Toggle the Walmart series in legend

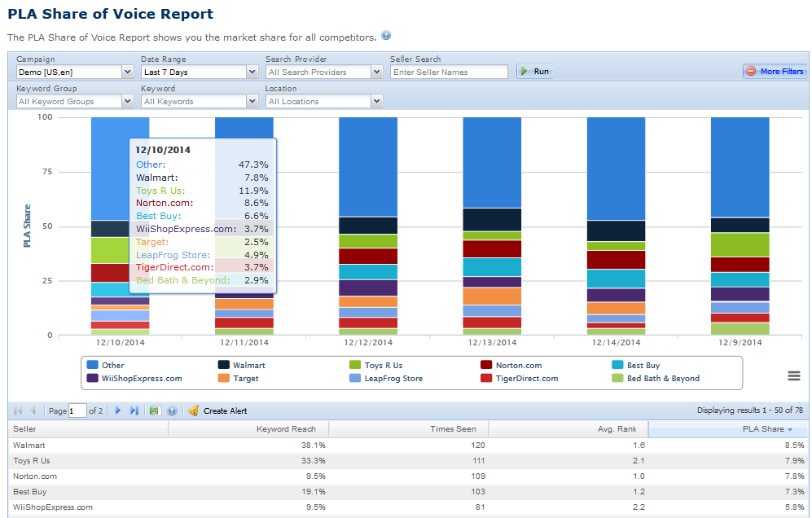click(242, 365)
